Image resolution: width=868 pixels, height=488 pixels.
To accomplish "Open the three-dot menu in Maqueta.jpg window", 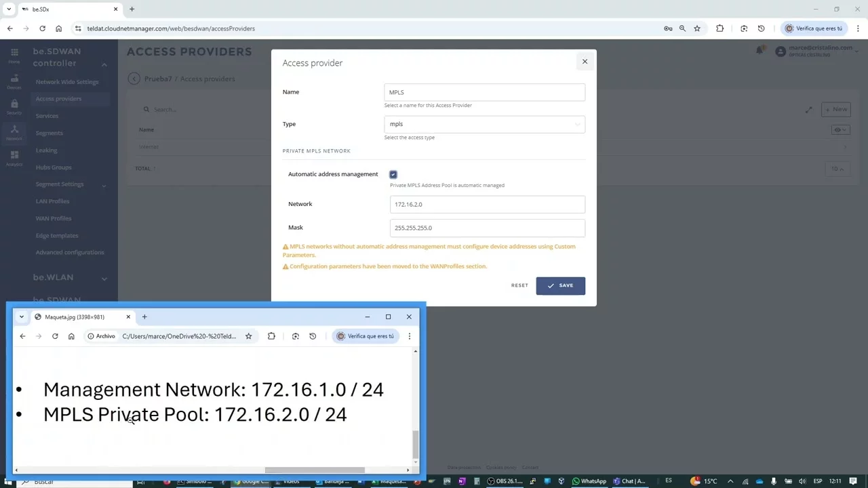I will coord(409,336).
